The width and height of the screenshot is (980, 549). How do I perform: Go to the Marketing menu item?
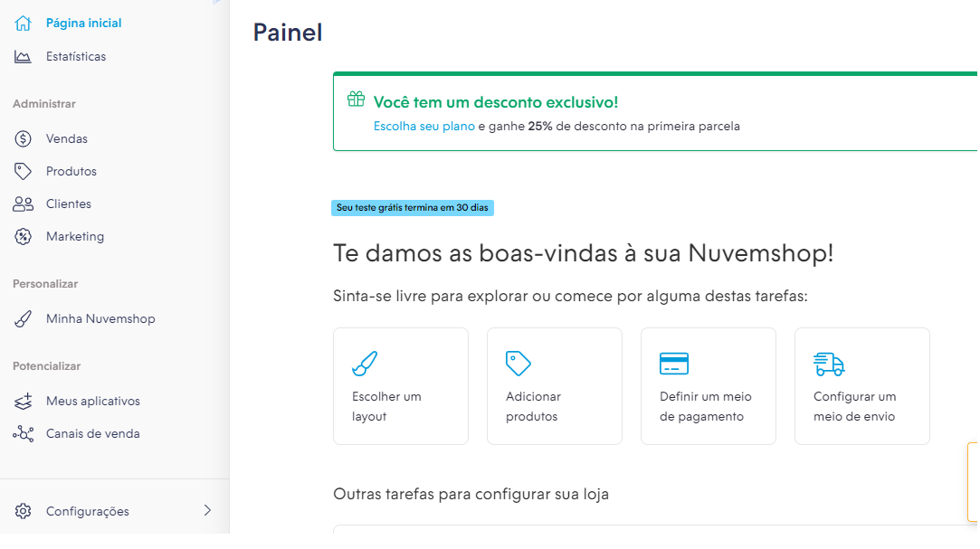(75, 236)
